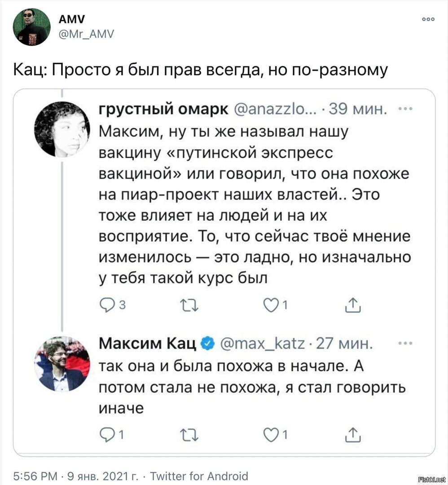Open Максим Кац's profile picture
Screen dimensions: 448x485
[62, 363]
